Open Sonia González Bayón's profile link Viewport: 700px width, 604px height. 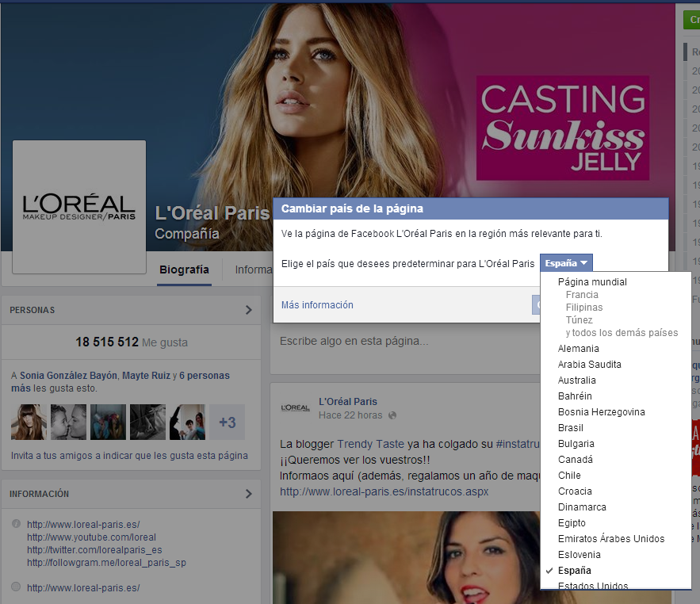tap(68, 376)
